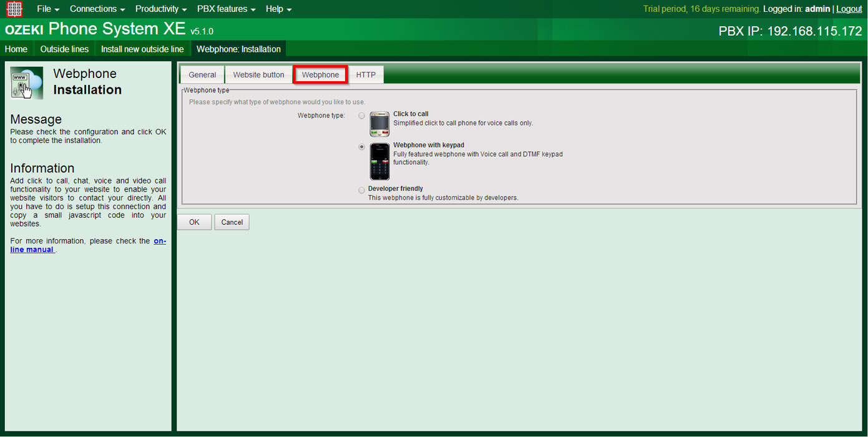Select the Webphone tab
This screenshot has height=437, width=868.
(x=321, y=74)
